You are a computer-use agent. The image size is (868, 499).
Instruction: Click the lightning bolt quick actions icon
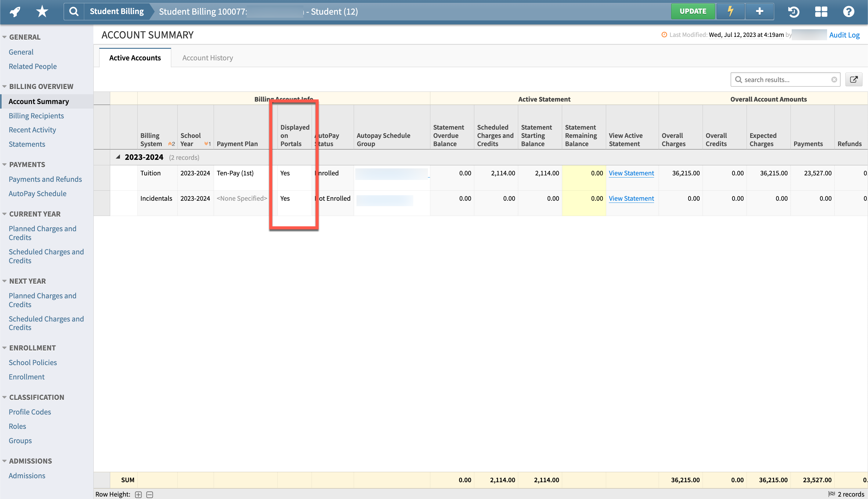[730, 11]
